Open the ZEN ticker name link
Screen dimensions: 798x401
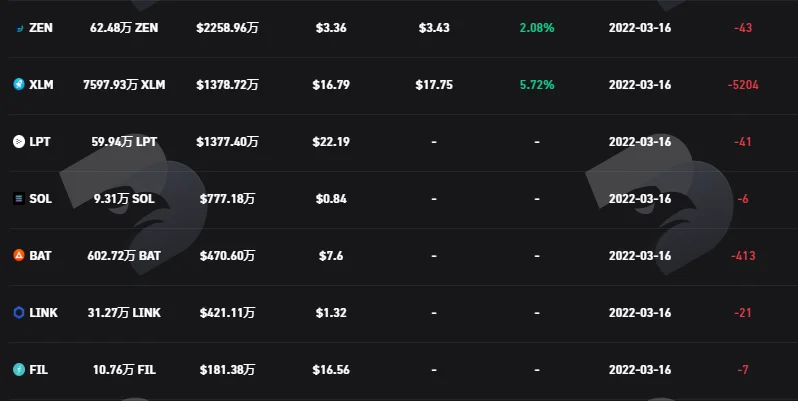click(41, 27)
